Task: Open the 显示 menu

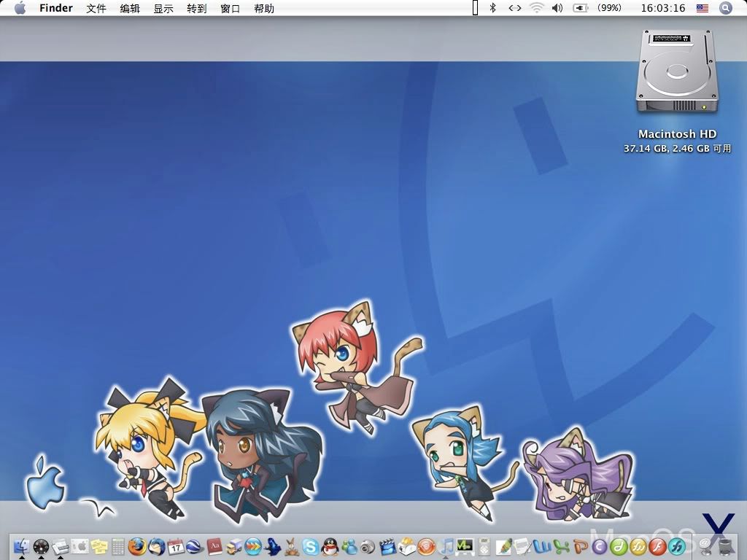Action: click(163, 8)
